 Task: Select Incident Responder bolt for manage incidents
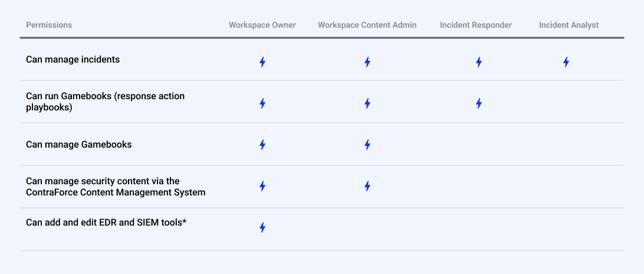(x=478, y=62)
